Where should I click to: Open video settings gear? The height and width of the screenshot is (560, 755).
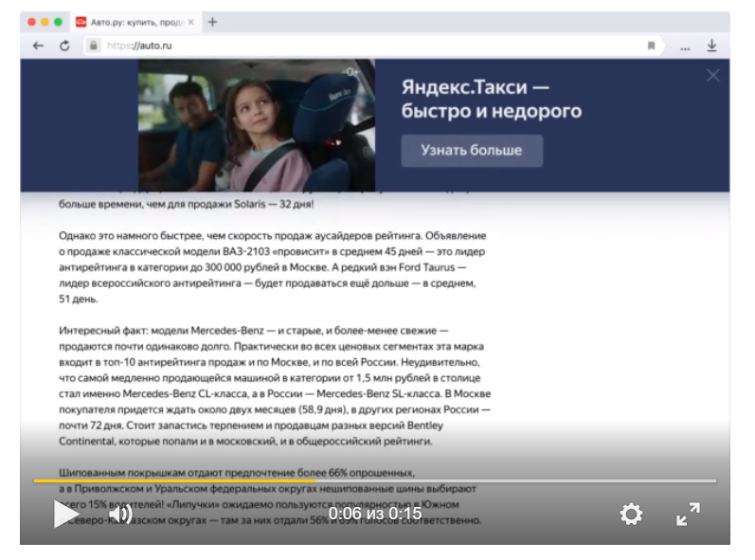[x=631, y=514]
